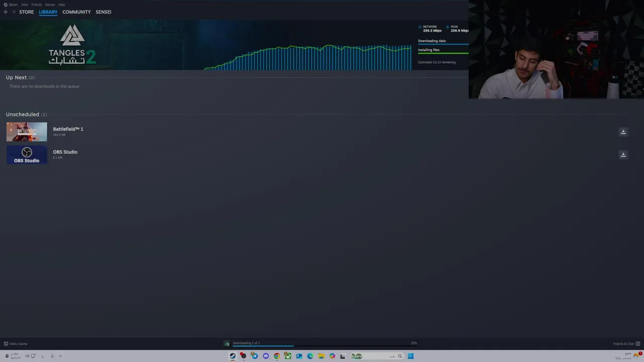
Task: Show hidden system tray icons chevron
Action: (x=60, y=356)
